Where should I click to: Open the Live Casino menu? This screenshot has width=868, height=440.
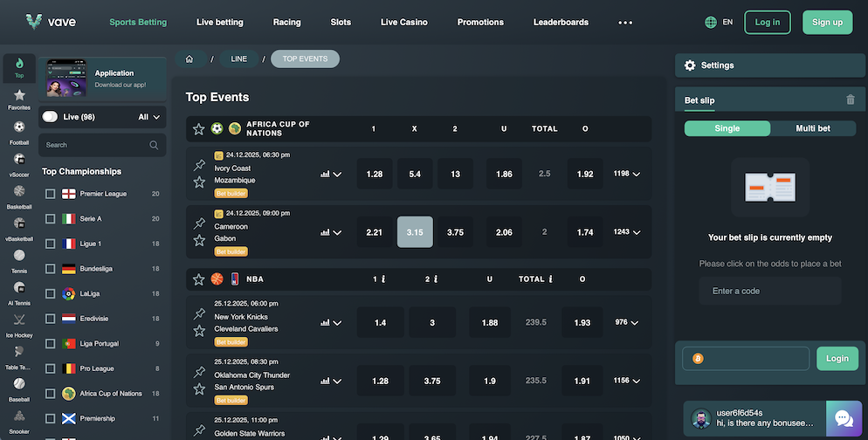404,22
